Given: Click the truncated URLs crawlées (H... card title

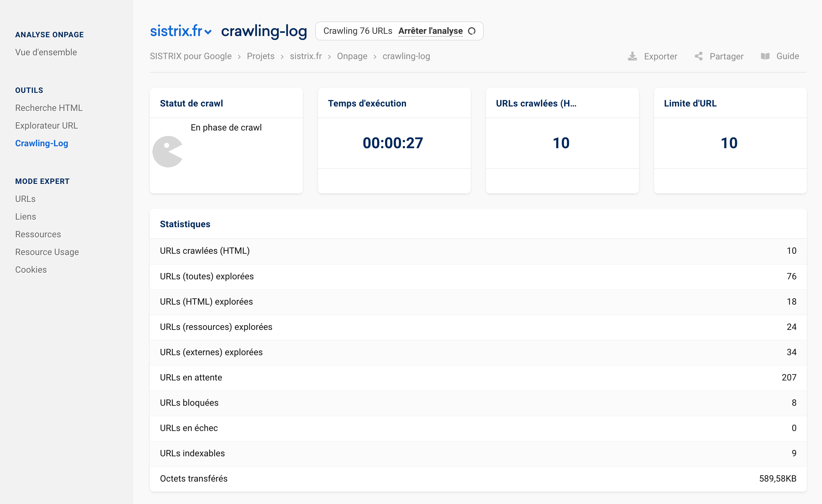Looking at the screenshot, I should (536, 104).
